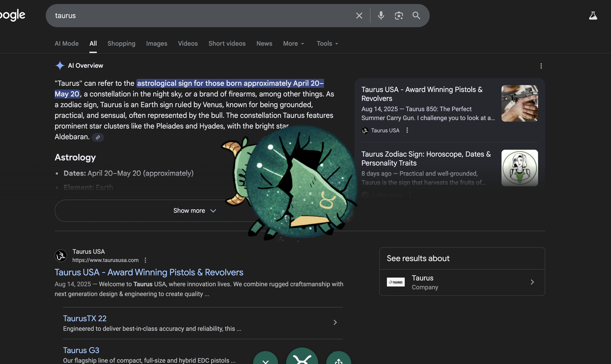The height and width of the screenshot is (364, 611).
Task: Start a voice search with the microphone
Action: (x=381, y=16)
